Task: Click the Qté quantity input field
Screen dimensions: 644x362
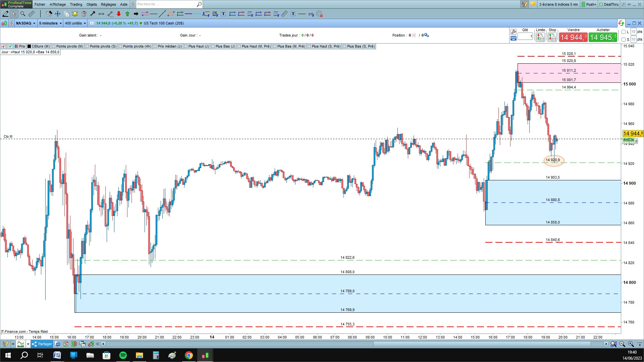Action: pyautogui.click(x=525, y=36)
